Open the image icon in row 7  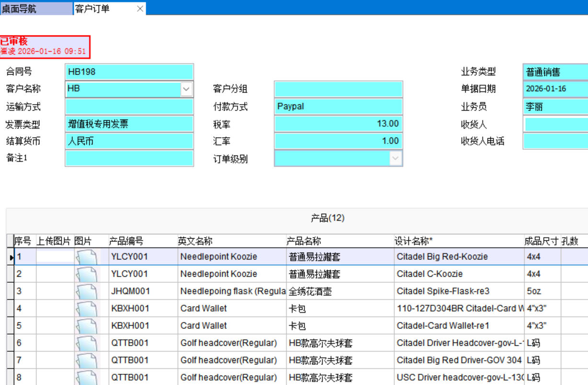pyautogui.click(x=87, y=361)
